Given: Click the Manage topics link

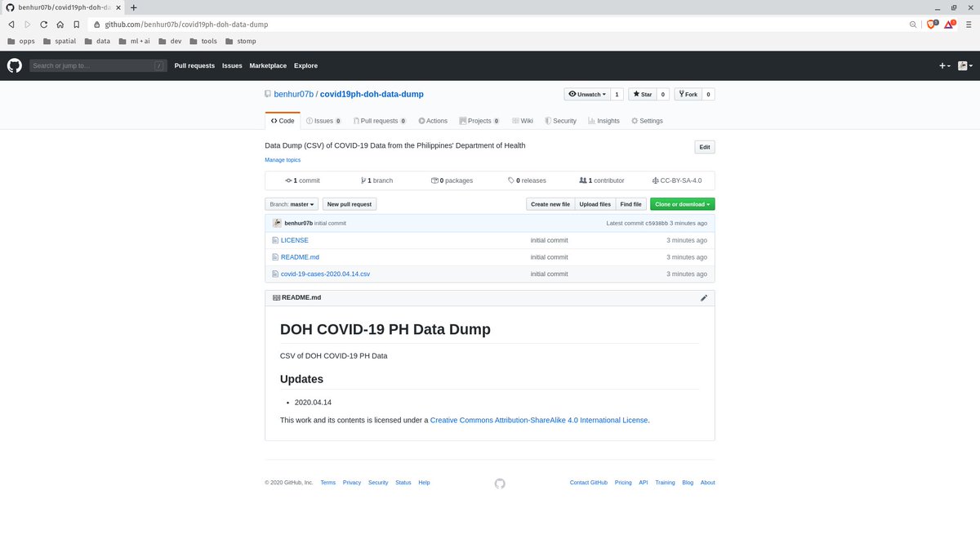Looking at the screenshot, I should pos(283,160).
